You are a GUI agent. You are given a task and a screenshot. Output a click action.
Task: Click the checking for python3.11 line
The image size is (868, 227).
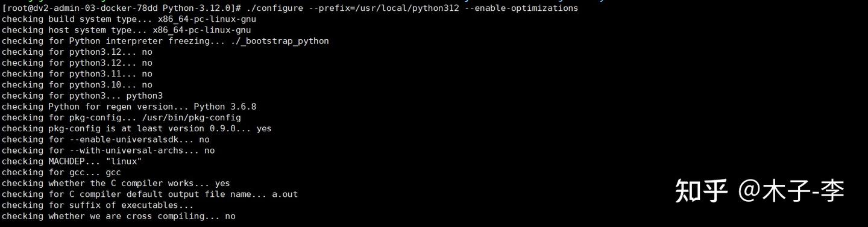click(77, 74)
